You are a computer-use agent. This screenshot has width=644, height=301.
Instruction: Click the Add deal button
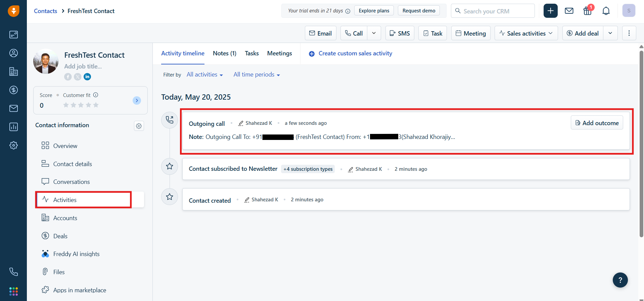click(x=583, y=33)
